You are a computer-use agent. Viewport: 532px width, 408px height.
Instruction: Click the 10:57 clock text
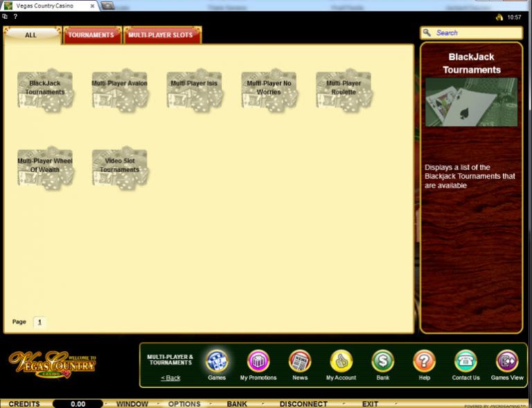pyautogui.click(x=514, y=17)
